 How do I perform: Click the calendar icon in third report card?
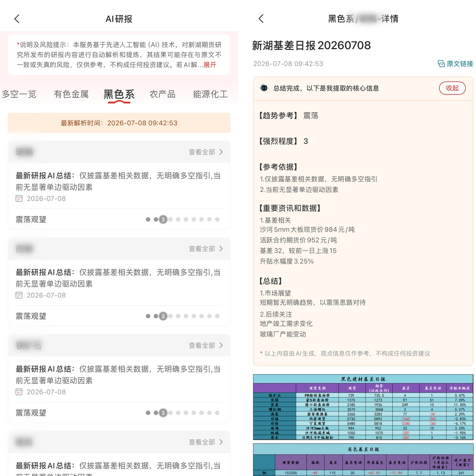click(19, 392)
